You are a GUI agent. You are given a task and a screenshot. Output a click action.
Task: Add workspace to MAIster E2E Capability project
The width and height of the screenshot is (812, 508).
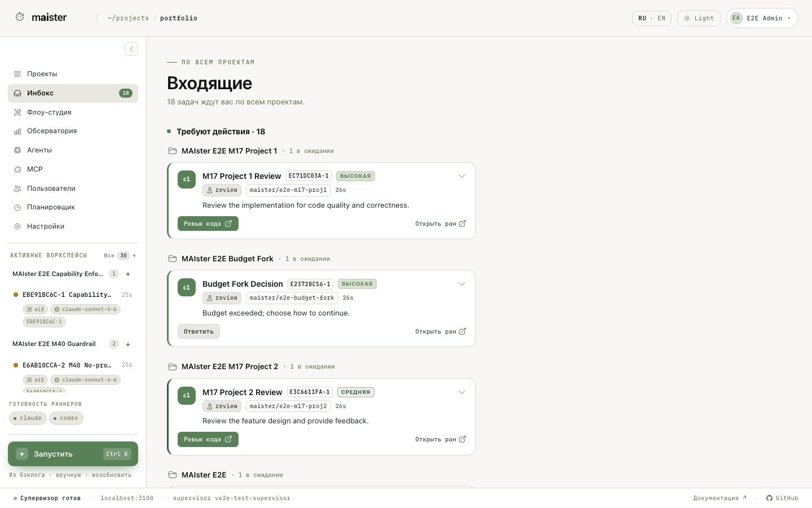128,274
